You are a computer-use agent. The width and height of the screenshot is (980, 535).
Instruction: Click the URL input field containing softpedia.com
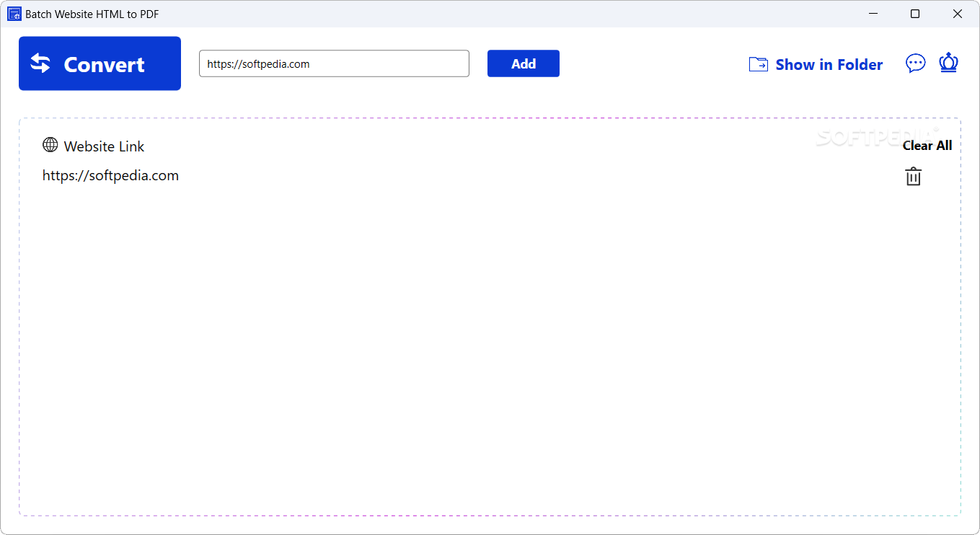(334, 63)
